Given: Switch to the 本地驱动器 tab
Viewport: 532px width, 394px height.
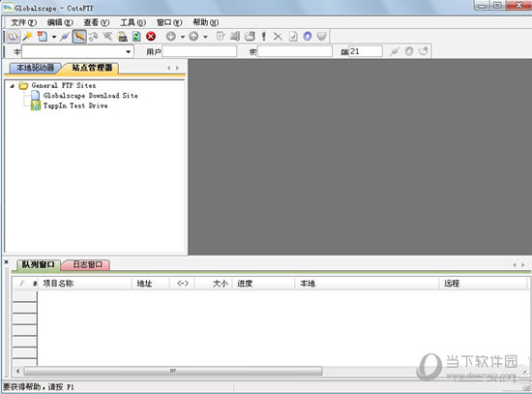Looking at the screenshot, I should [35, 68].
